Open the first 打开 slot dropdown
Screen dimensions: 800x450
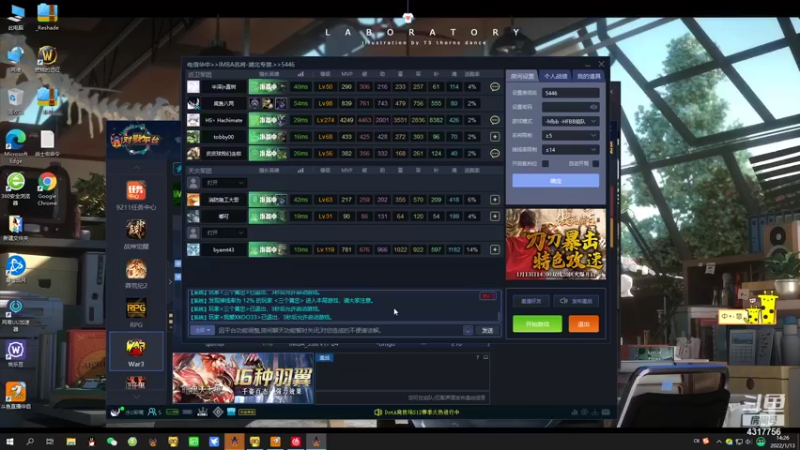(224, 183)
